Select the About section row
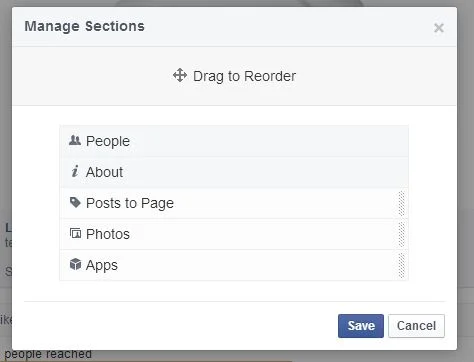The image size is (474, 362). click(234, 172)
